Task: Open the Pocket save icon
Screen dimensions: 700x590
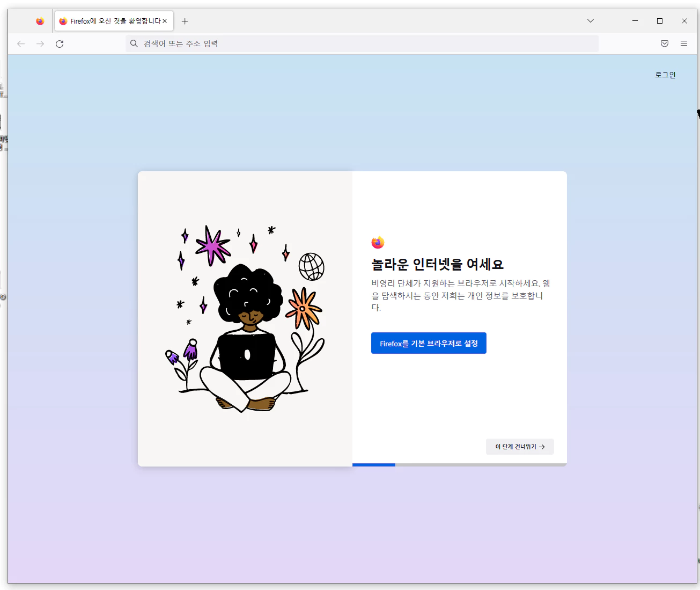Action: (665, 43)
